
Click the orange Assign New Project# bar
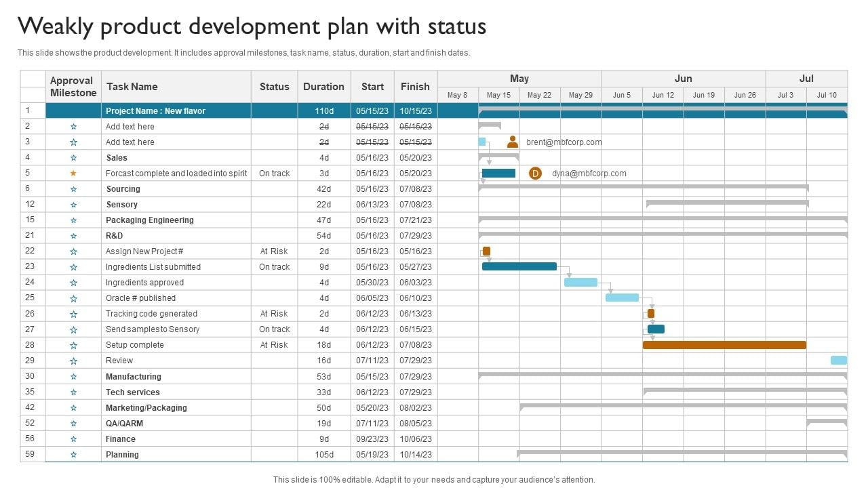tap(486, 251)
